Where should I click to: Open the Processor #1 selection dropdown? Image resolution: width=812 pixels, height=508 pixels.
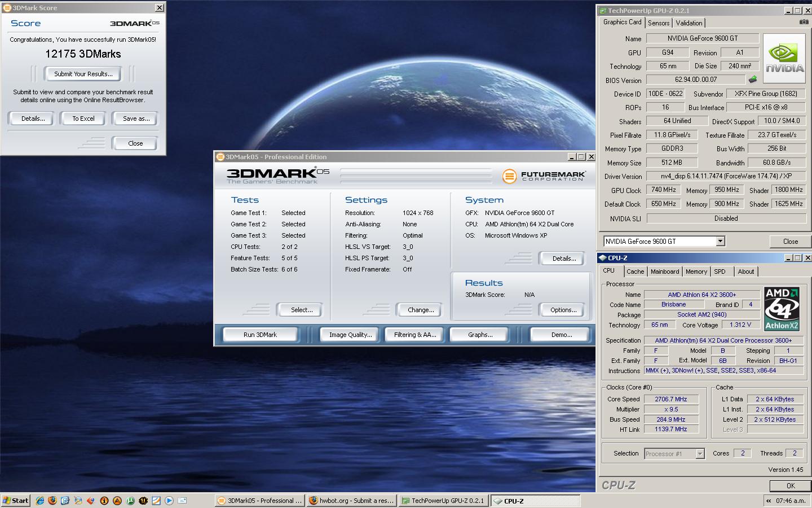point(700,454)
